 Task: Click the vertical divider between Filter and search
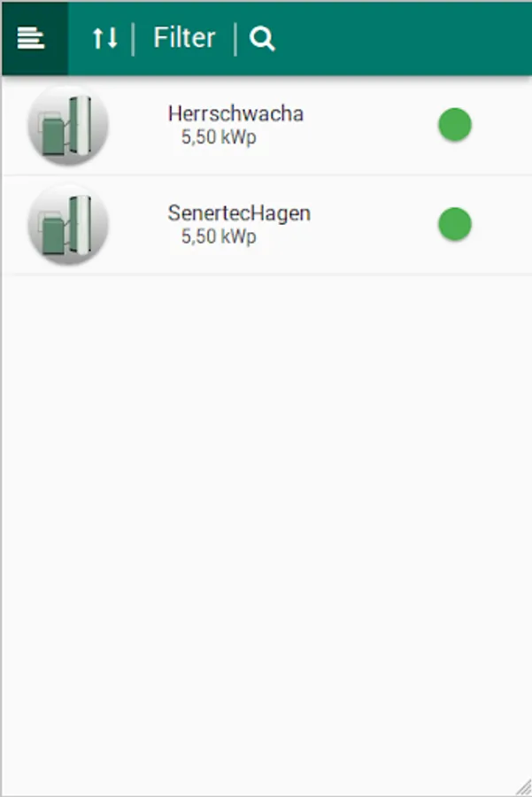pyautogui.click(x=235, y=39)
